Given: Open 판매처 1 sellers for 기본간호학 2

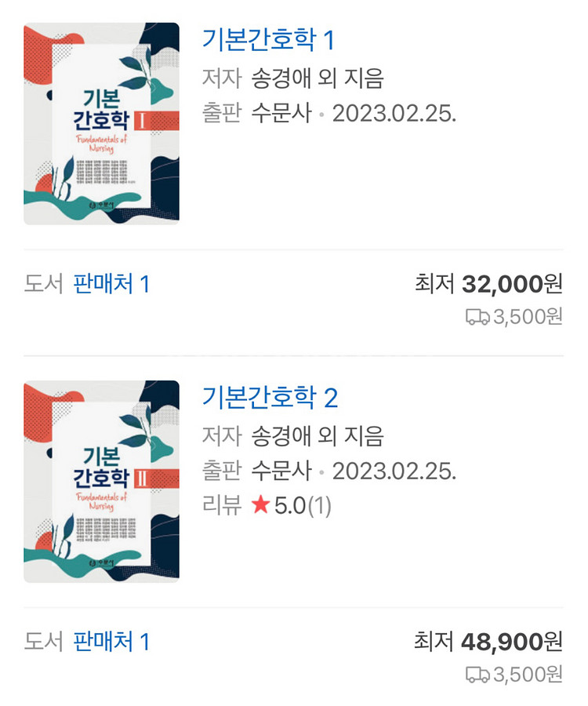Looking at the screenshot, I should [111, 642].
